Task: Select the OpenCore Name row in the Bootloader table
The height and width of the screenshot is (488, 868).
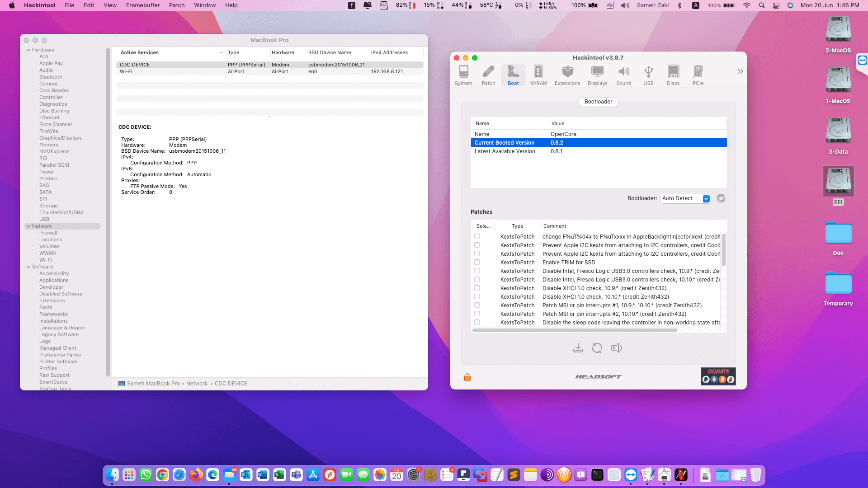Action: [599, 134]
